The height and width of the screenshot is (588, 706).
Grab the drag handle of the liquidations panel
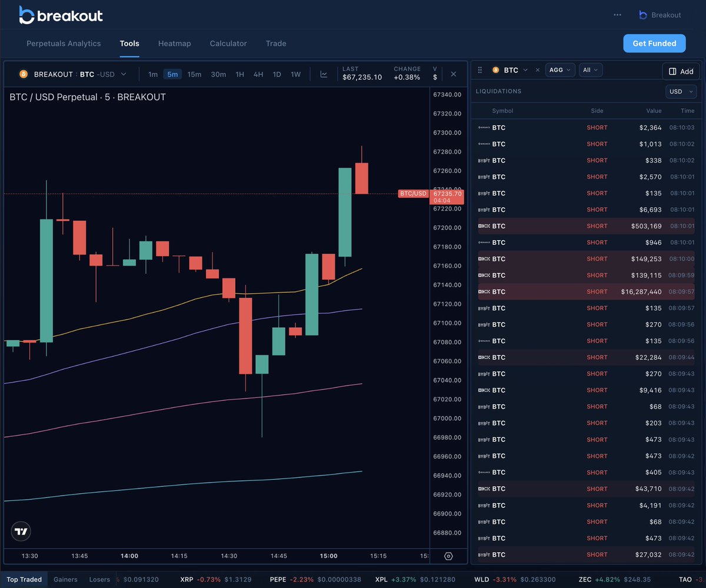[x=479, y=70]
